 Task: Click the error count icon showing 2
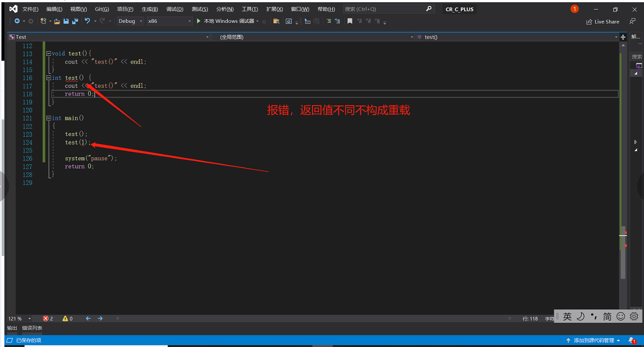coord(46,319)
